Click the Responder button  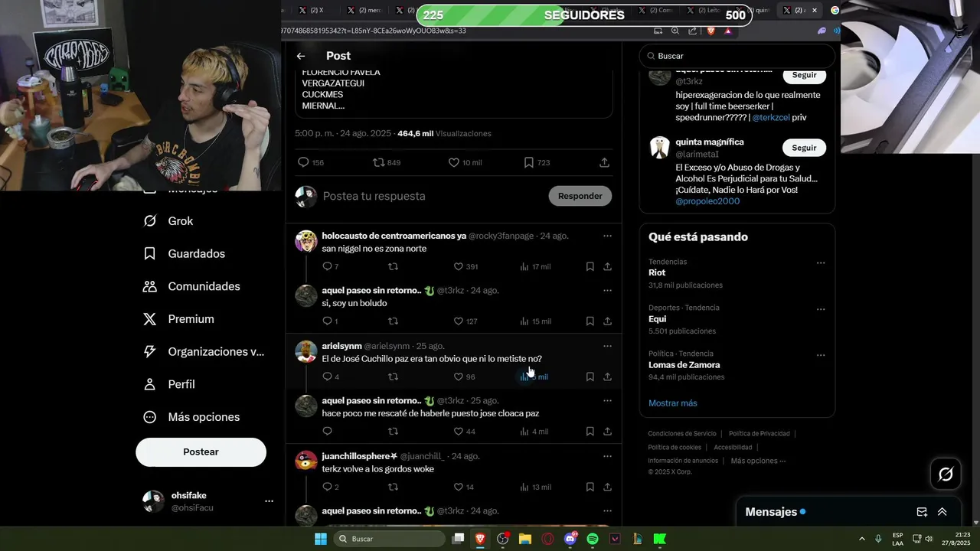pyautogui.click(x=580, y=196)
